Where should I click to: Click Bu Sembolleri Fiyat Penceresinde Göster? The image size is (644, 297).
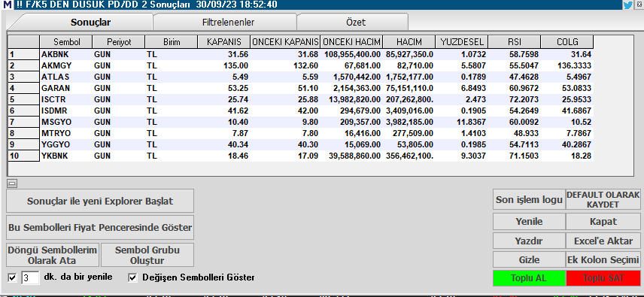(100, 227)
